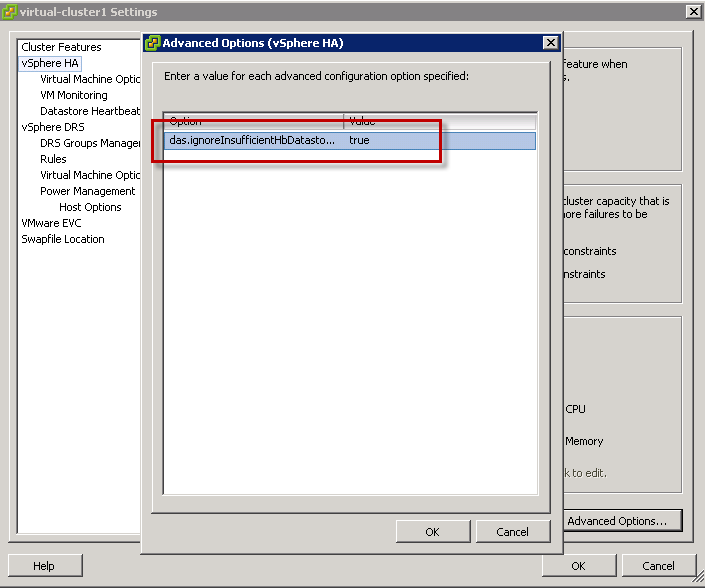Screen dimensions: 705x588
Task: Click Cancel in the virtual-cluster1 Settings window
Action: click(x=659, y=566)
